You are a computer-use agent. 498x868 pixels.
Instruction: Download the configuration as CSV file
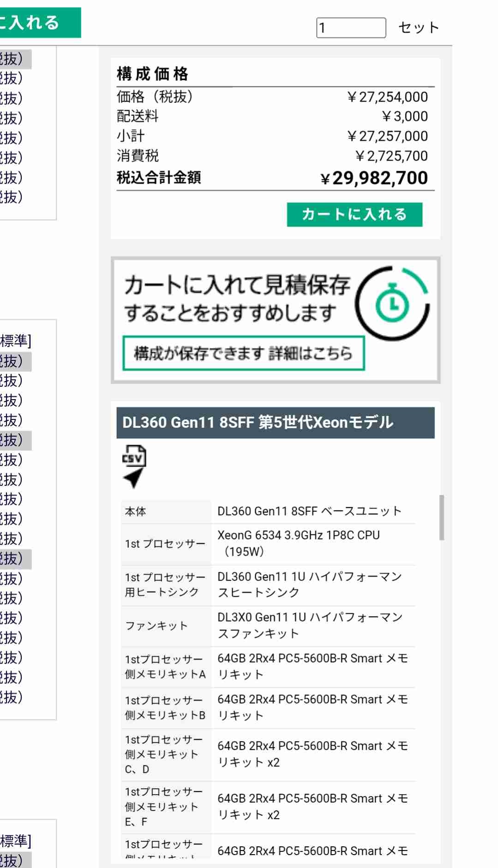(134, 456)
